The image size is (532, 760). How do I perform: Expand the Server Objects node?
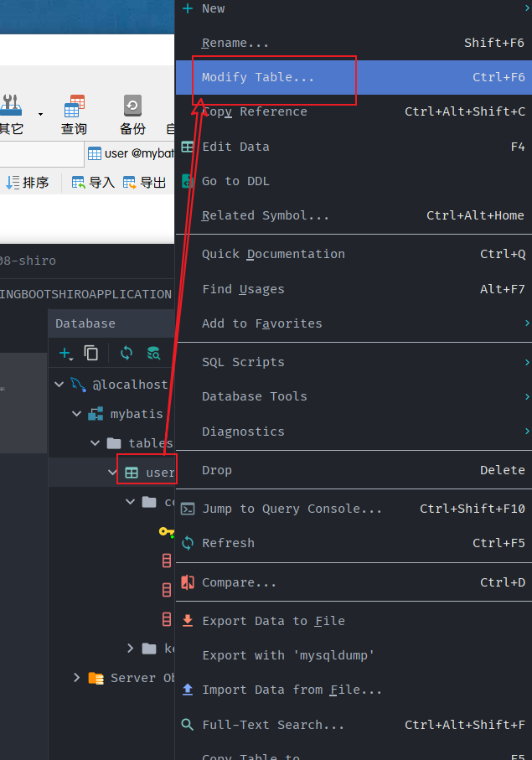tap(77, 678)
